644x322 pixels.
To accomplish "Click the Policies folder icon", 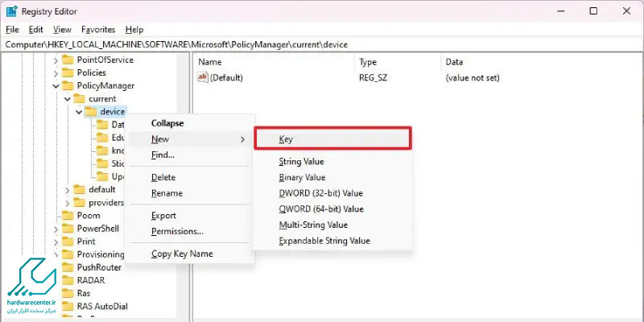I will coord(68,72).
